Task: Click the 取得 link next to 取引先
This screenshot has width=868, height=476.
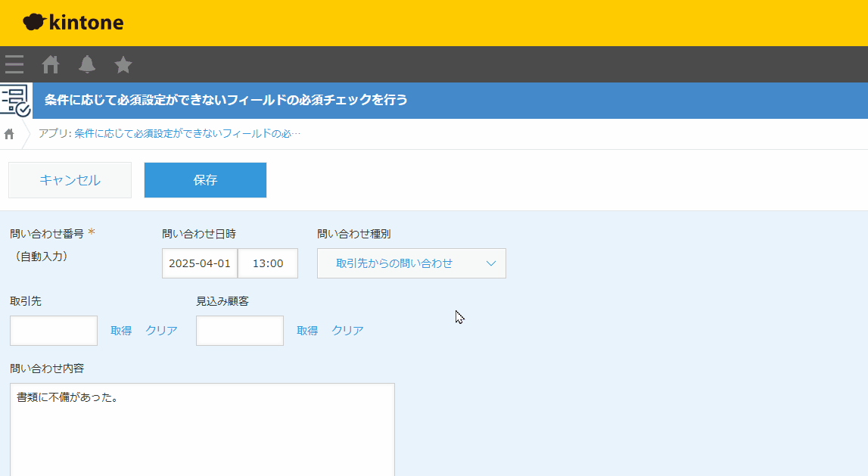Action: 121,330
